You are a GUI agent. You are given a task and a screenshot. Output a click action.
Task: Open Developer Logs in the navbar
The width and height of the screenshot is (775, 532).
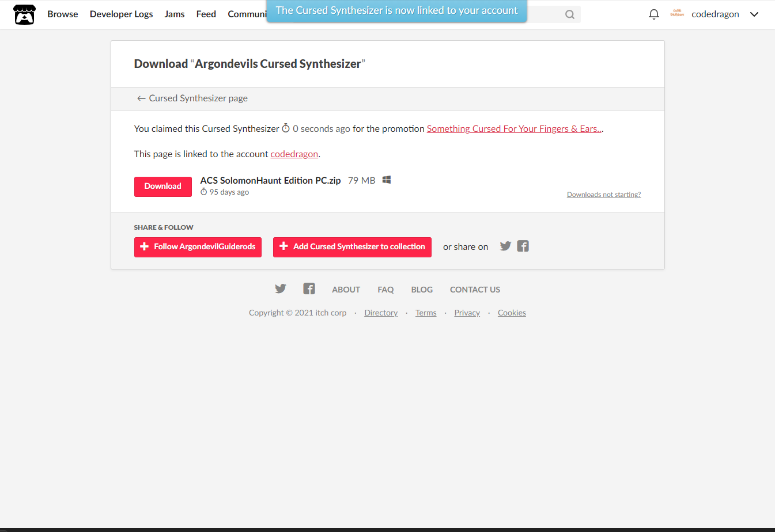pos(122,14)
